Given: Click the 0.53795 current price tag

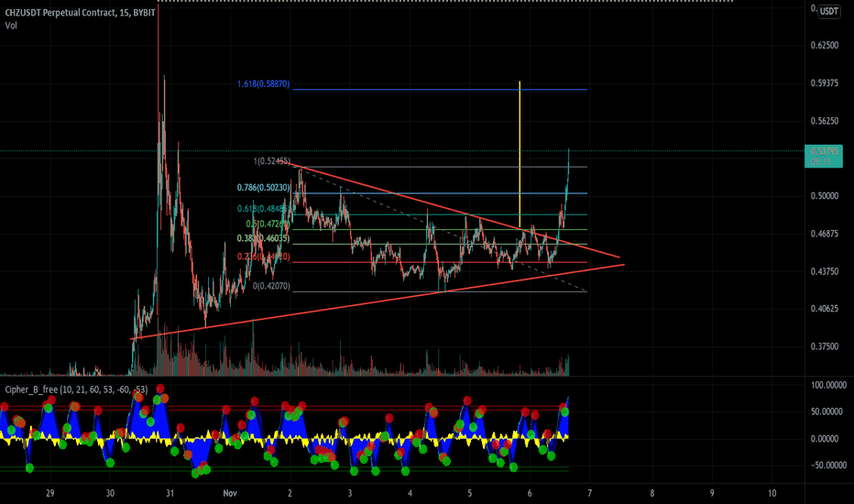Looking at the screenshot, I should pyautogui.click(x=824, y=157).
